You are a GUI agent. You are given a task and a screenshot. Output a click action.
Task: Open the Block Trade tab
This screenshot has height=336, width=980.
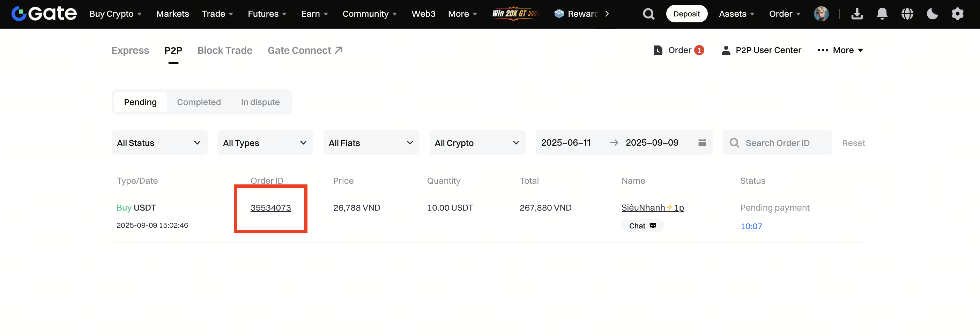coord(225,51)
